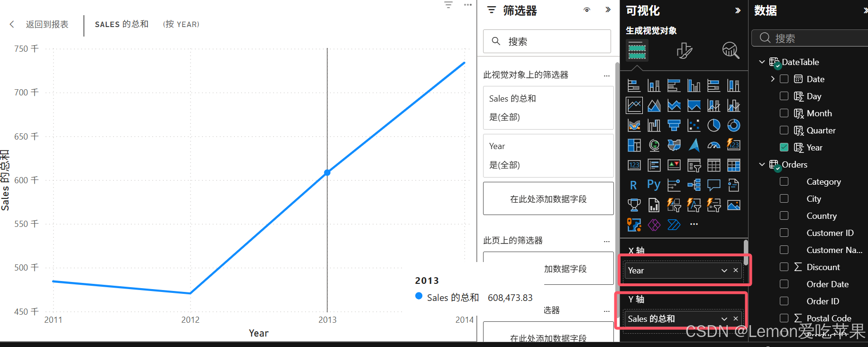Select the decomposition tree visual

coord(694,185)
